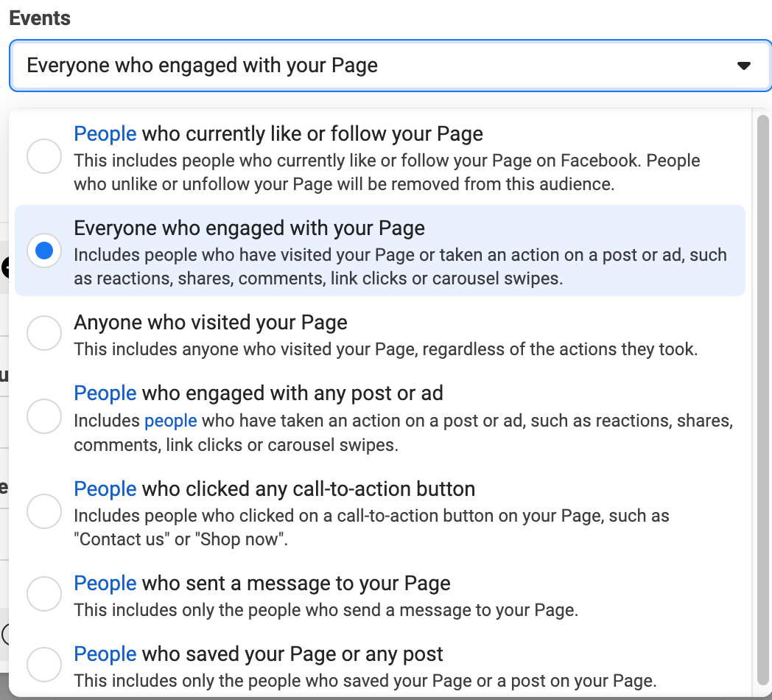Open the People link for call-to-action option
772x700 pixels.
click(x=105, y=489)
